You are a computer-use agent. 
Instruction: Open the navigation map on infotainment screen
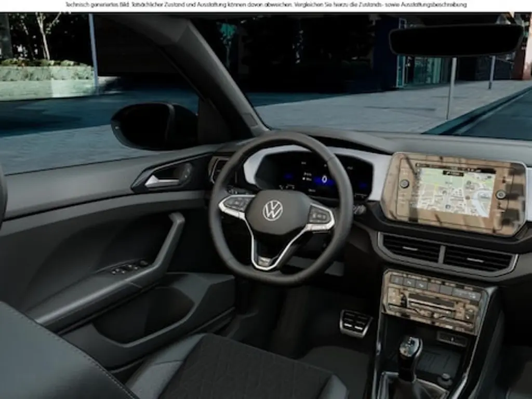pos(454,193)
